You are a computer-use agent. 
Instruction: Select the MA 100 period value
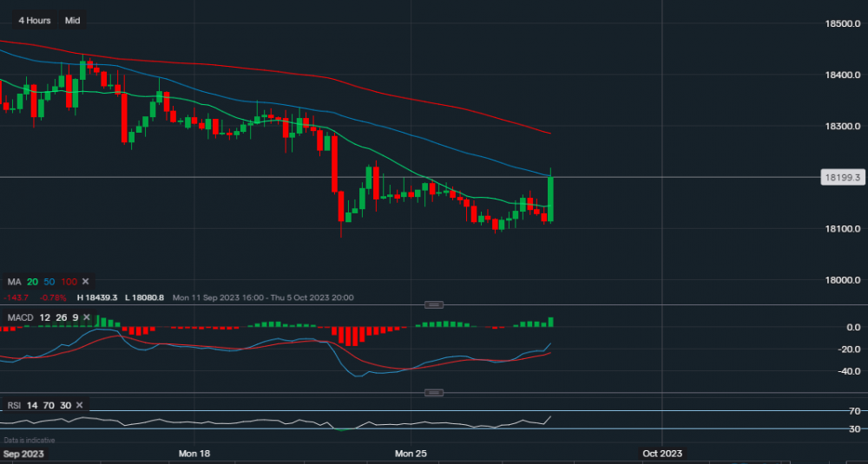tap(69, 282)
